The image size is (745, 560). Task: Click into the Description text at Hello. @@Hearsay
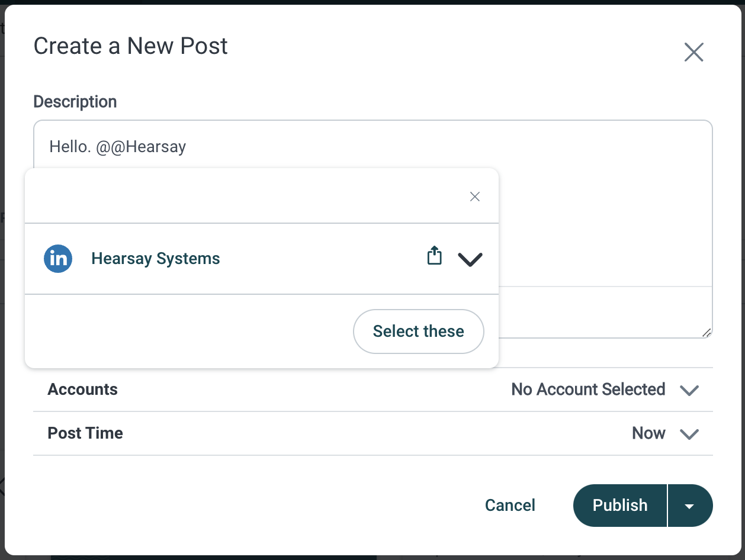118,146
